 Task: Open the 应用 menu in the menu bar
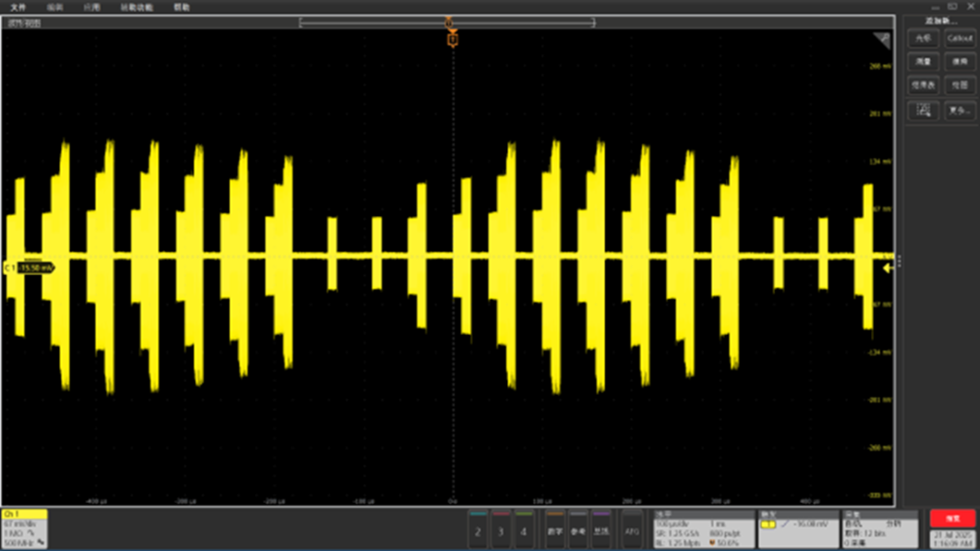click(x=92, y=7)
